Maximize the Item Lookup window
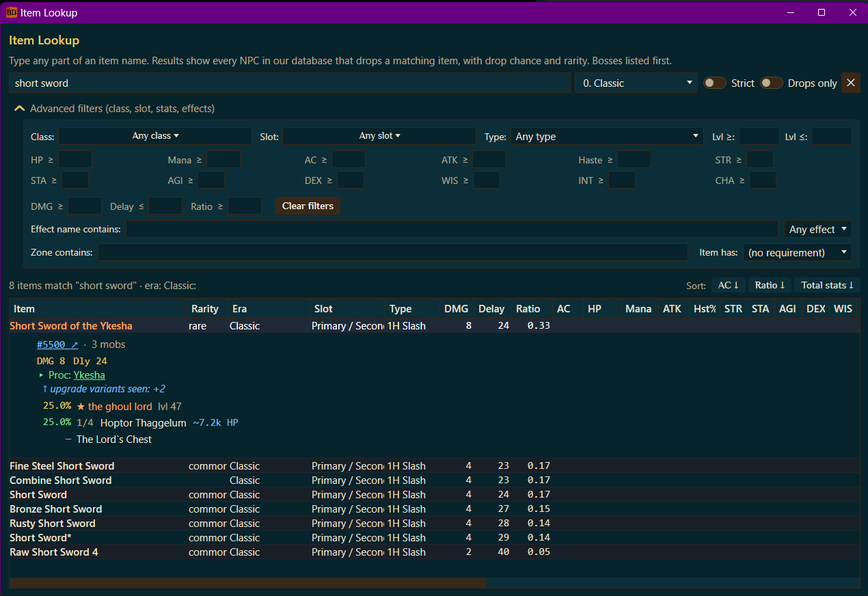Screen dimensions: 868x596 click(x=822, y=12)
